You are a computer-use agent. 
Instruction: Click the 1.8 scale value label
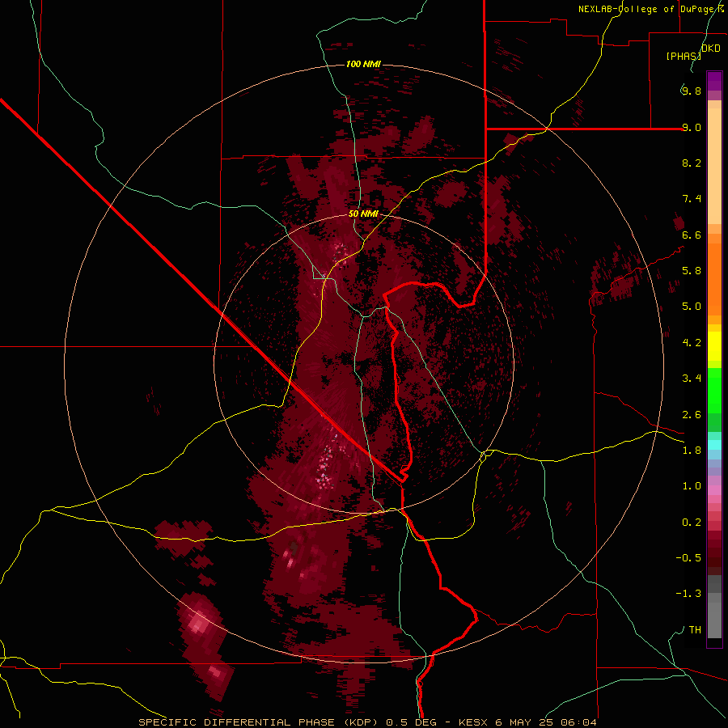click(692, 450)
